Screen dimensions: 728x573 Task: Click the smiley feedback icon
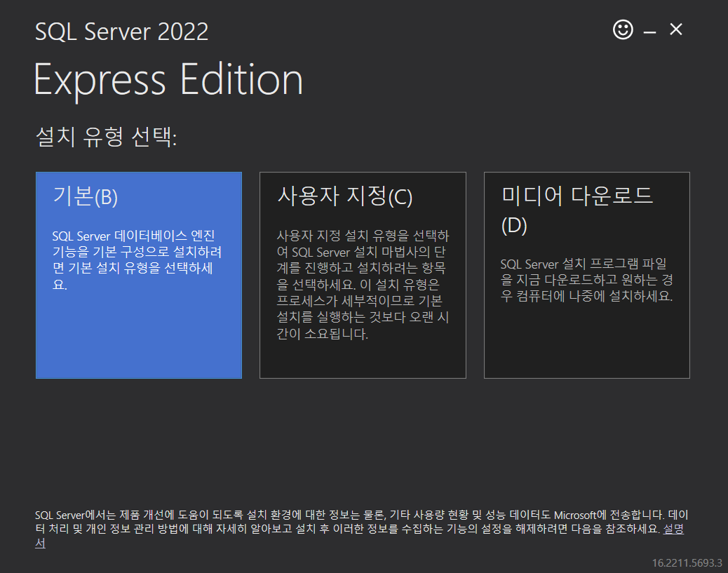point(623,30)
